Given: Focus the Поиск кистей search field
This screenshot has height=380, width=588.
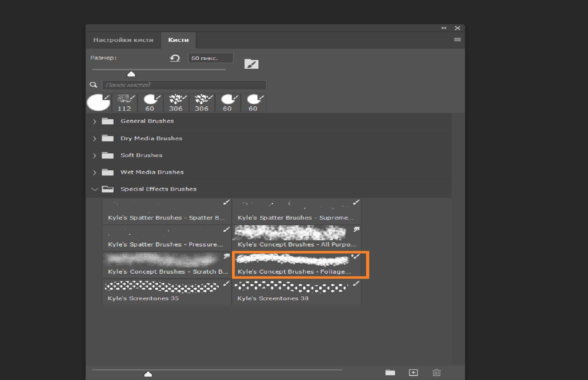Looking at the screenshot, I should coord(184,85).
